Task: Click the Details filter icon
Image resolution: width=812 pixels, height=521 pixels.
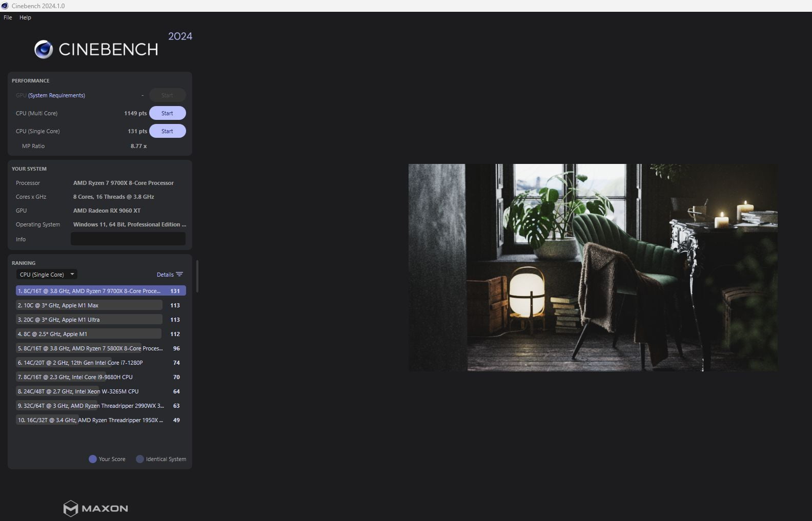Action: [179, 275]
